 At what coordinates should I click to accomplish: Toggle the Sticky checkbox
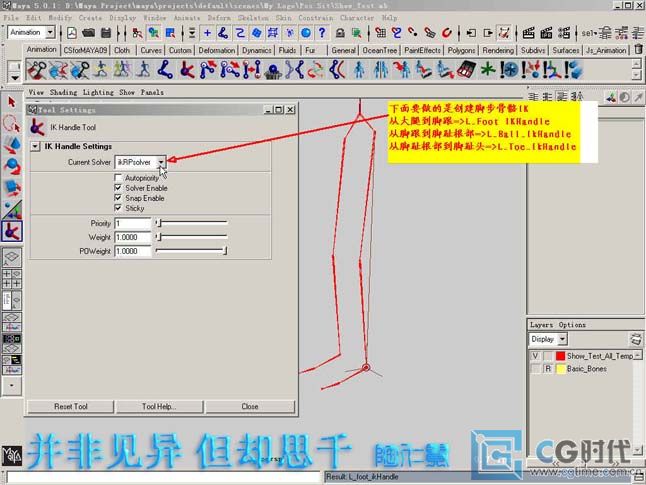click(118, 208)
